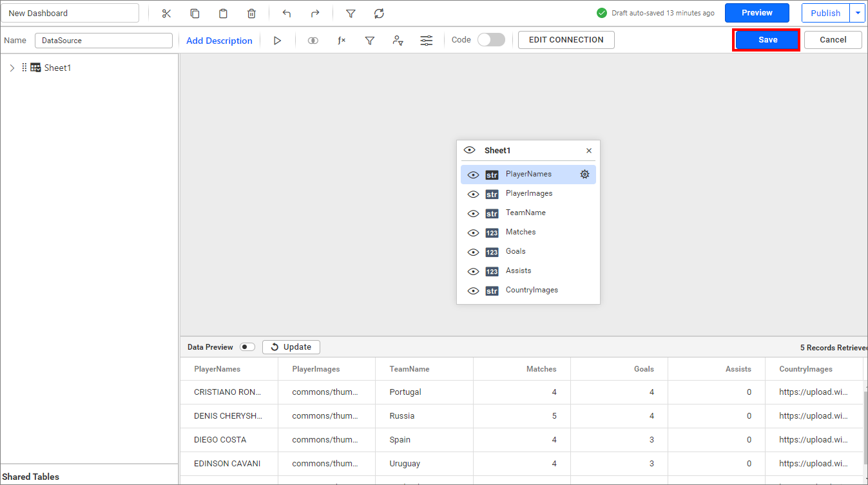Click the paste clipboard icon
Screen dimensions: 868x485
click(x=223, y=14)
